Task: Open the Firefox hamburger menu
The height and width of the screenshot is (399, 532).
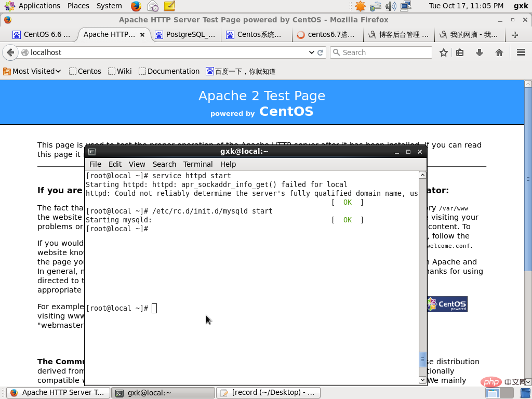Action: coord(521,52)
